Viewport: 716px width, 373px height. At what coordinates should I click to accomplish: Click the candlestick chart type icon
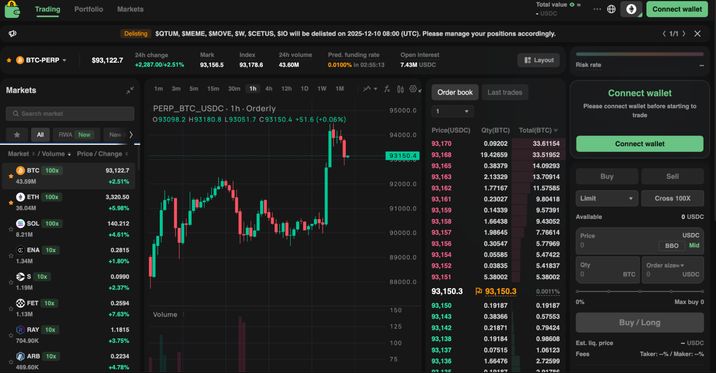[400, 89]
